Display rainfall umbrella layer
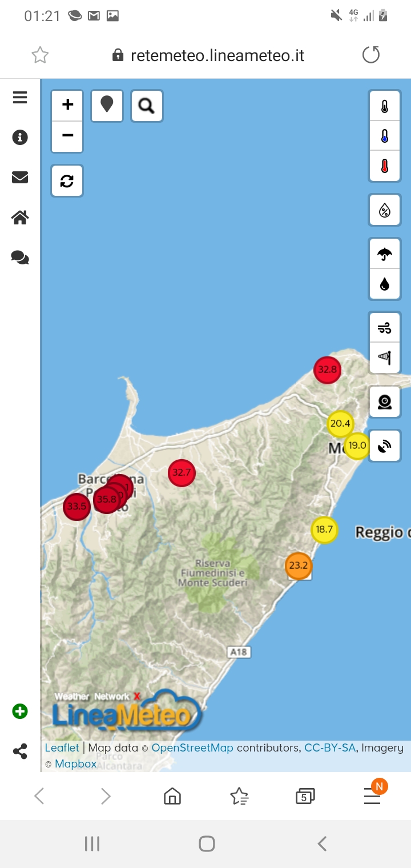This screenshot has height=868, width=411. (385, 254)
